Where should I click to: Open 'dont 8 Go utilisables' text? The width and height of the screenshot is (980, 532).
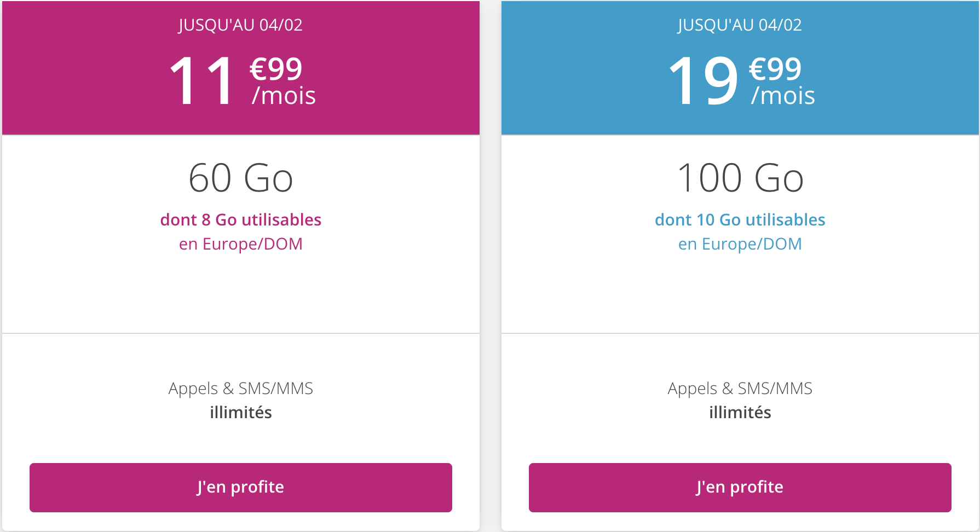[241, 219]
